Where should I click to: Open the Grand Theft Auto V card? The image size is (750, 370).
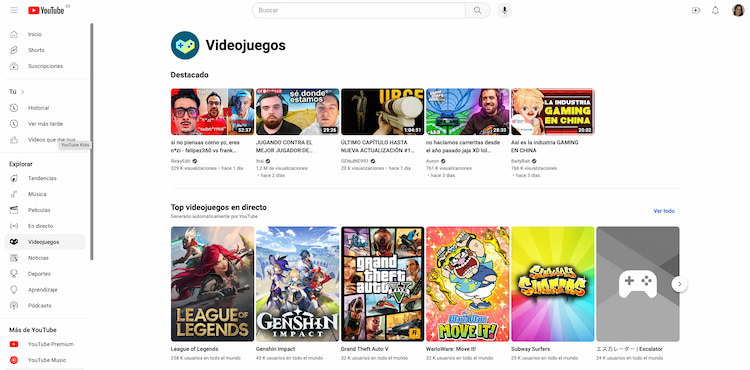point(383,284)
